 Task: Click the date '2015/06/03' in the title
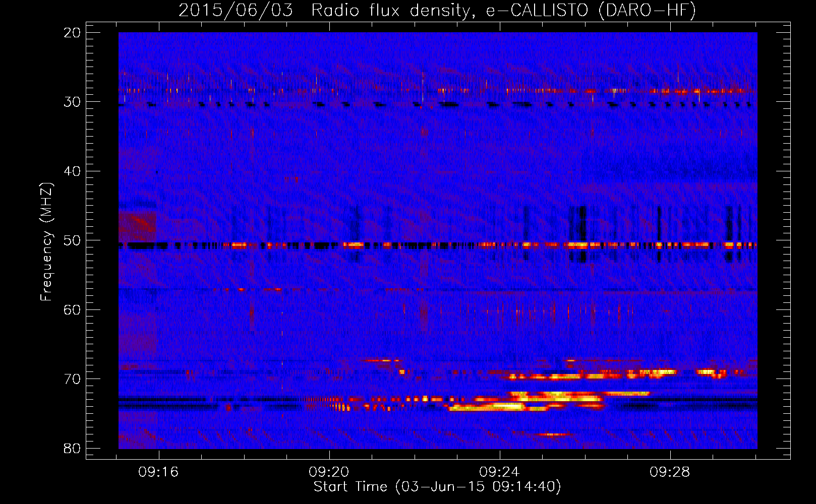(236, 11)
